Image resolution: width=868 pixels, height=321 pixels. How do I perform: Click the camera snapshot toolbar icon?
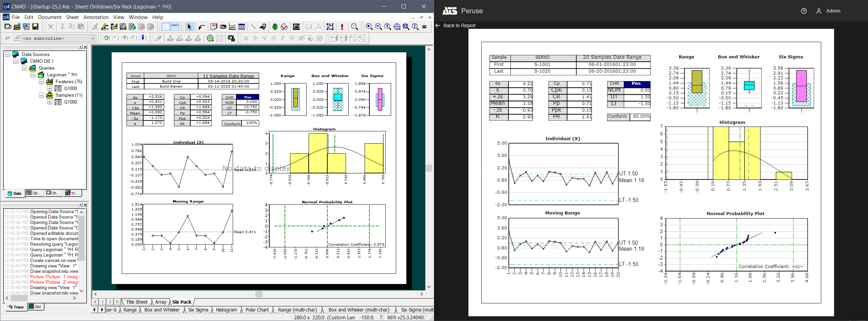coord(223,27)
